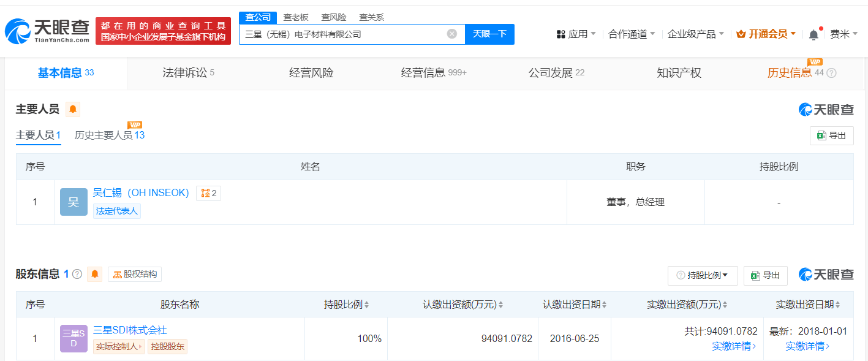Click the red business tool banner

click(x=163, y=31)
